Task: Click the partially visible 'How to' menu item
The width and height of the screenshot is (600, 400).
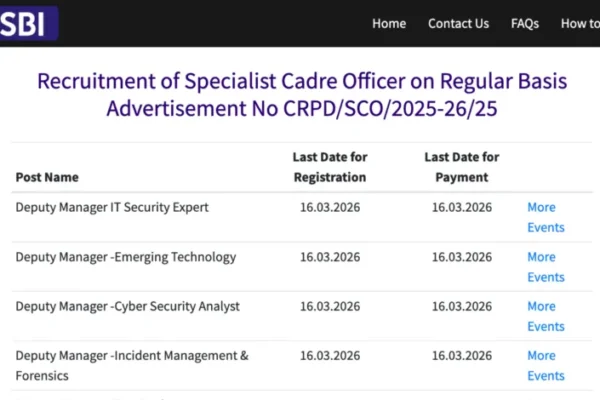Action: (579, 23)
